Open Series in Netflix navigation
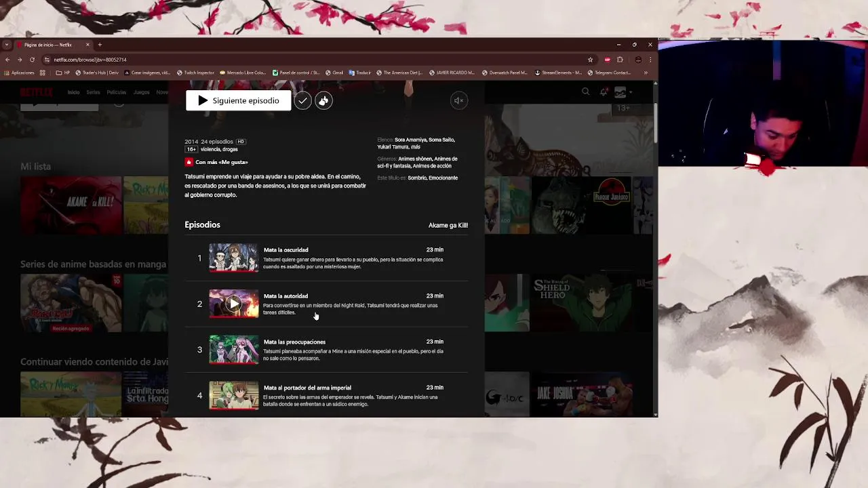Screen dimensions: 868x488 point(93,92)
